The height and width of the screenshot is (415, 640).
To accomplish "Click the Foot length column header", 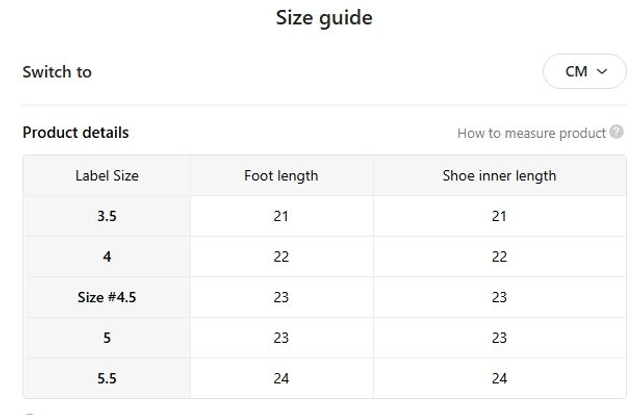I will click(281, 176).
